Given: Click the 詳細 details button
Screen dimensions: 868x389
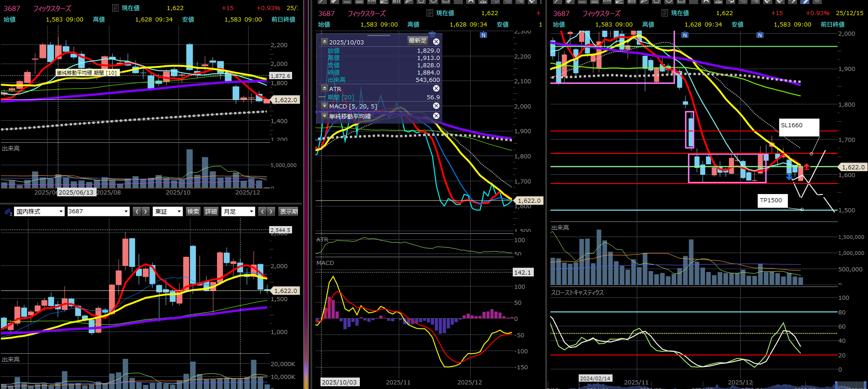Looking at the screenshot, I should click(x=211, y=211).
